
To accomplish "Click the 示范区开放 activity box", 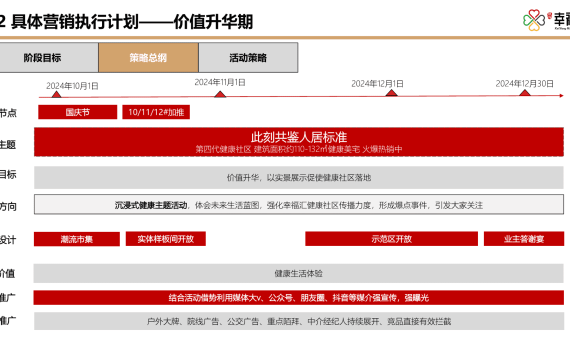I will point(392,239).
